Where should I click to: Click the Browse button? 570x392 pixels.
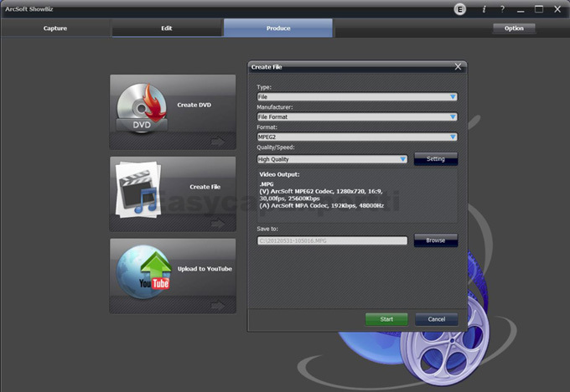(436, 240)
